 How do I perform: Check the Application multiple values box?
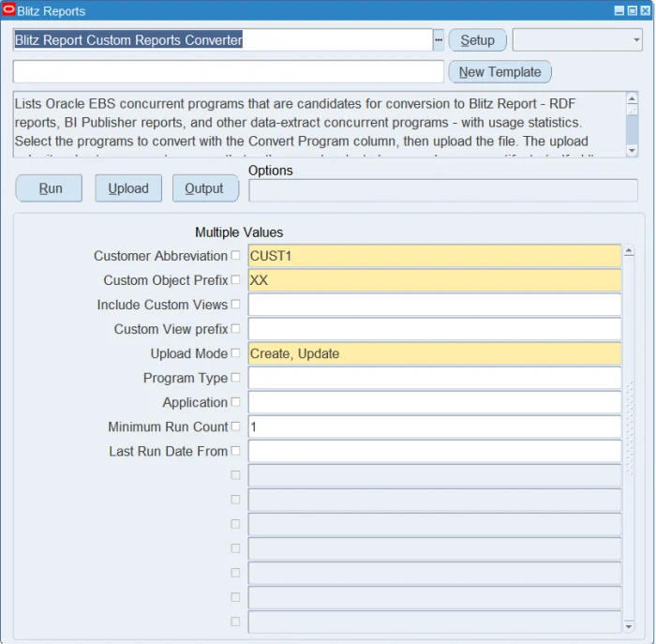[x=235, y=402]
